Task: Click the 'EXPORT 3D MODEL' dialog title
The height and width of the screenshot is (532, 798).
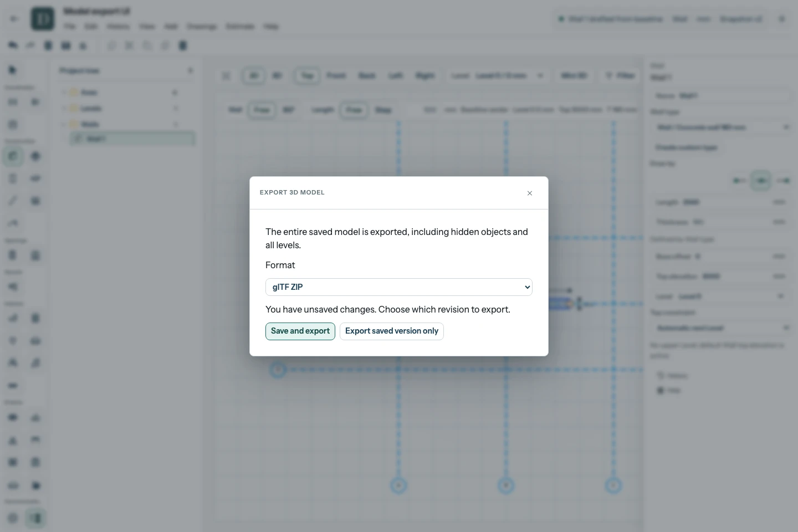Action: point(292,192)
